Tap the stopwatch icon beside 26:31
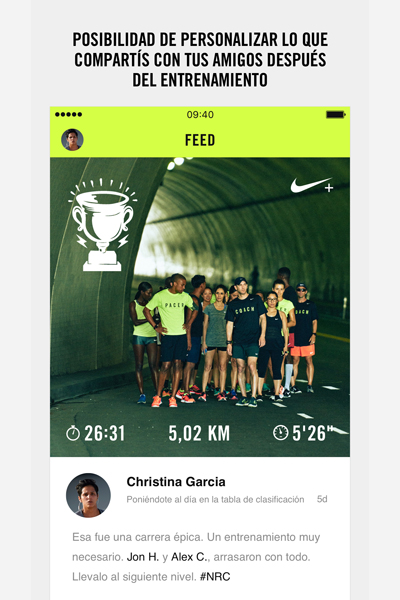This screenshot has height=600, width=400. 73,433
